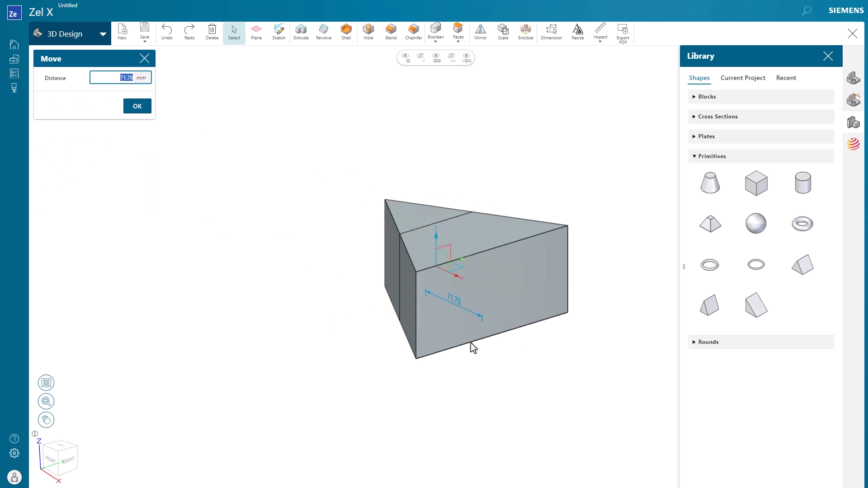The width and height of the screenshot is (868, 488).
Task: Open the Faces dropdown arrow
Action: click(x=458, y=42)
